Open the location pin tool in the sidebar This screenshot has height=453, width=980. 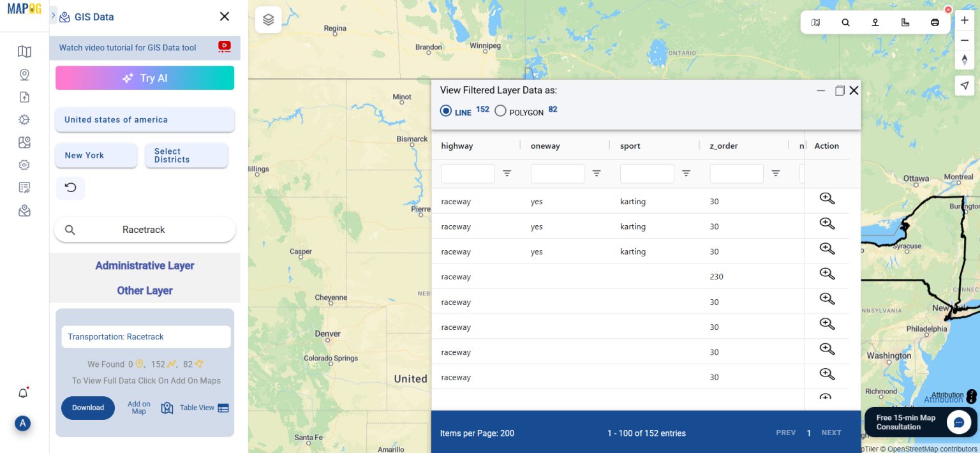click(x=24, y=74)
